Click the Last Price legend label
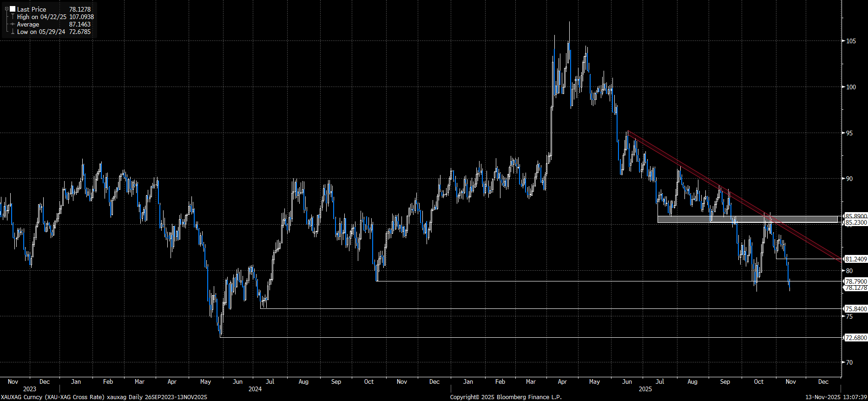This screenshot has width=868, height=401. tap(32, 9)
